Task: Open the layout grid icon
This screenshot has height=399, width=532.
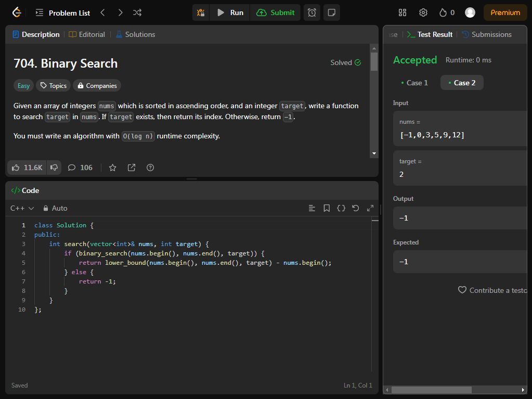Action: point(403,12)
